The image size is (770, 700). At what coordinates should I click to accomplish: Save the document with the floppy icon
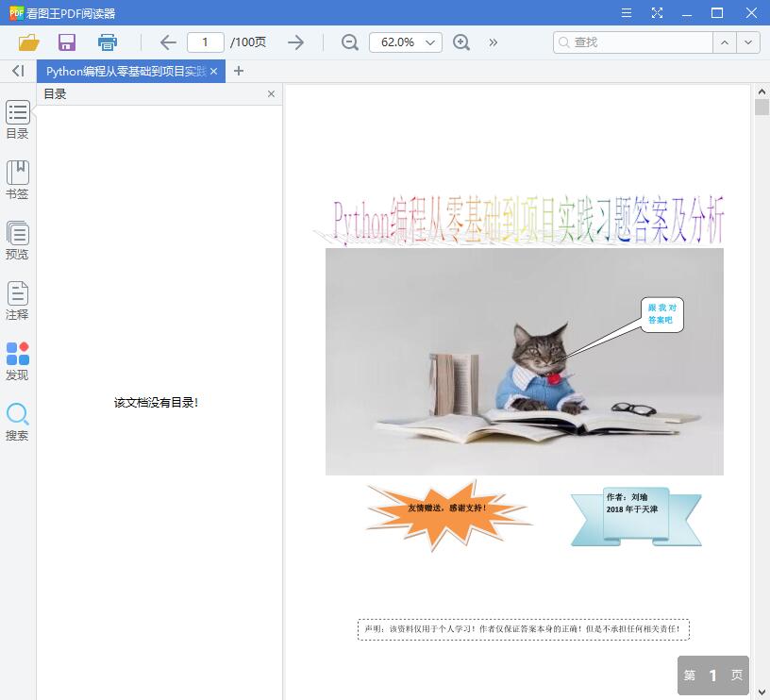click(67, 42)
